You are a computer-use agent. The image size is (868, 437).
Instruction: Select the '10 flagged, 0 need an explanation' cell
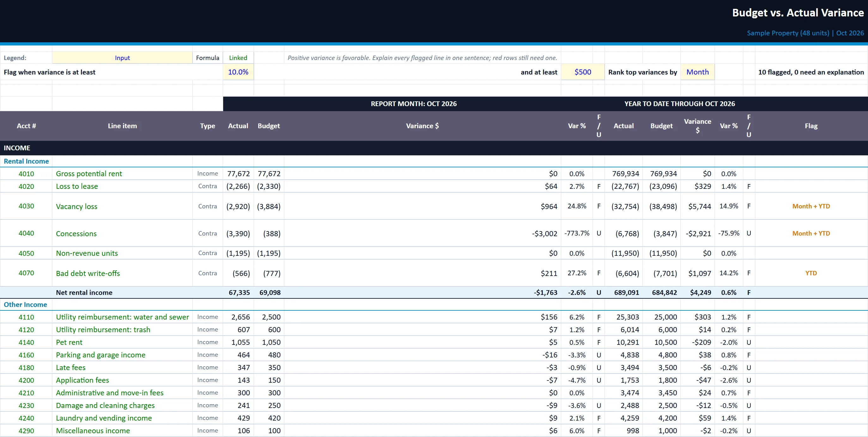(x=811, y=72)
